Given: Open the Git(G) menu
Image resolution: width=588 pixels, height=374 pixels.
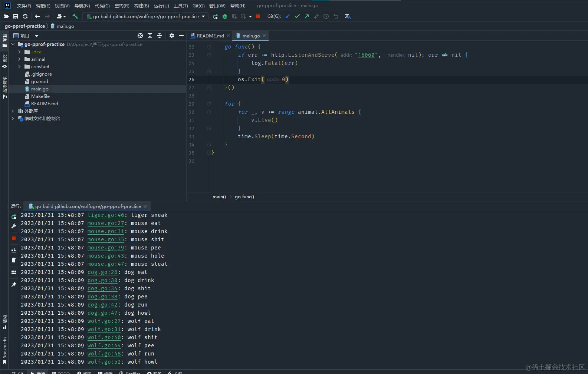Looking at the screenshot, I should [x=198, y=6].
